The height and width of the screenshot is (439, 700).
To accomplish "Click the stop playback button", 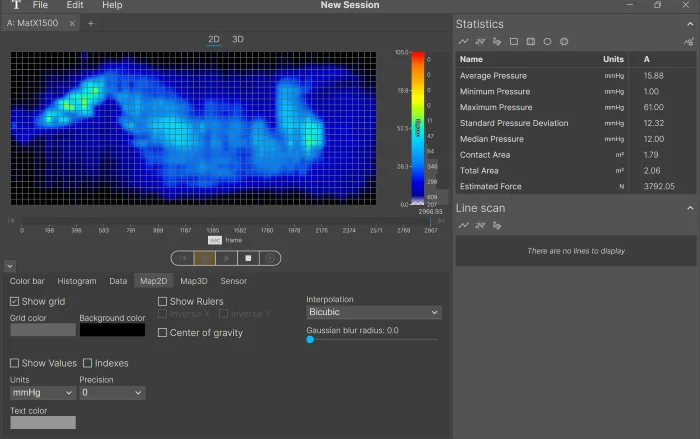I will [x=249, y=258].
